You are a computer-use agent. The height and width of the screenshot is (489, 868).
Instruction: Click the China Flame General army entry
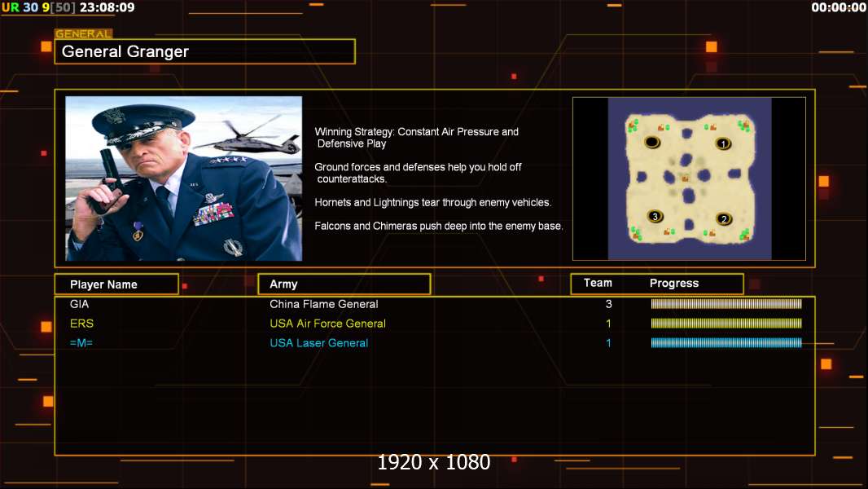point(324,304)
